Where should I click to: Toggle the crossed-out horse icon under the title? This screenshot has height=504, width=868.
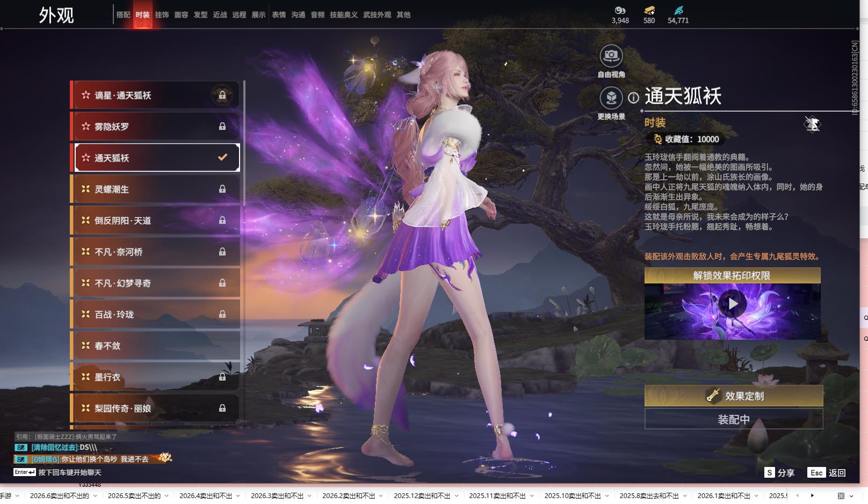pyautogui.click(x=812, y=124)
